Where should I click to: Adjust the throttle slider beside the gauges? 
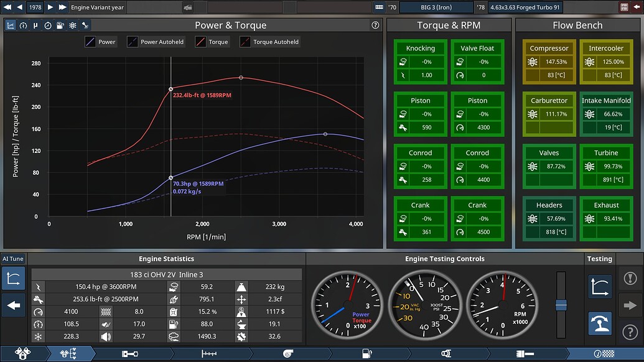pyautogui.click(x=562, y=305)
